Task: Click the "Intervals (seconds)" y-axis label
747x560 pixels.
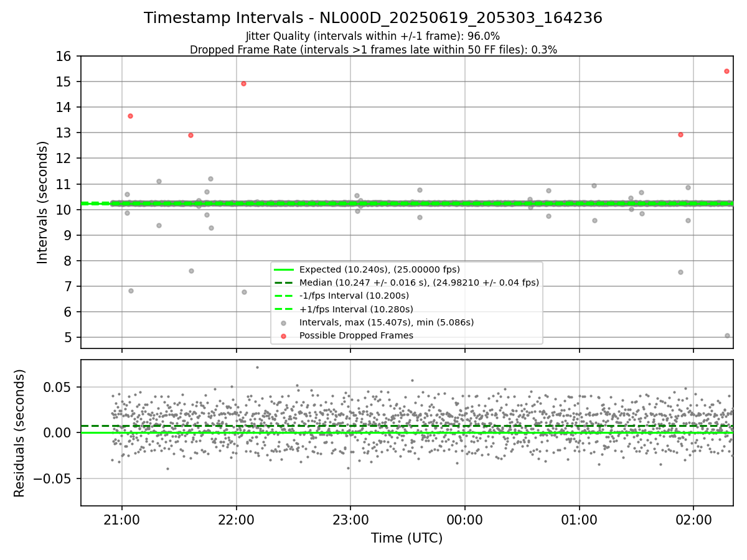Action: click(x=43, y=202)
